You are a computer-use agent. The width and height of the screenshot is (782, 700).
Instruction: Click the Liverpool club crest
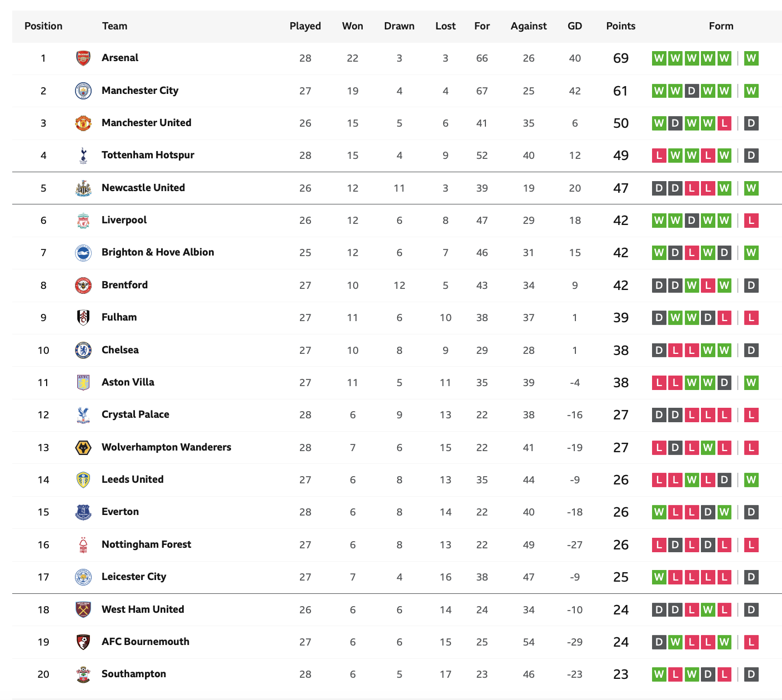[83, 221]
